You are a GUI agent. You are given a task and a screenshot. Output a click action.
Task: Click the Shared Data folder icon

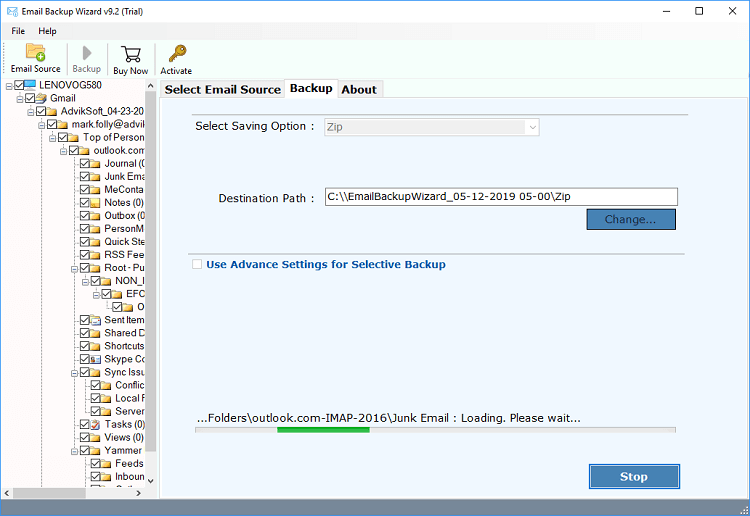[x=95, y=333]
